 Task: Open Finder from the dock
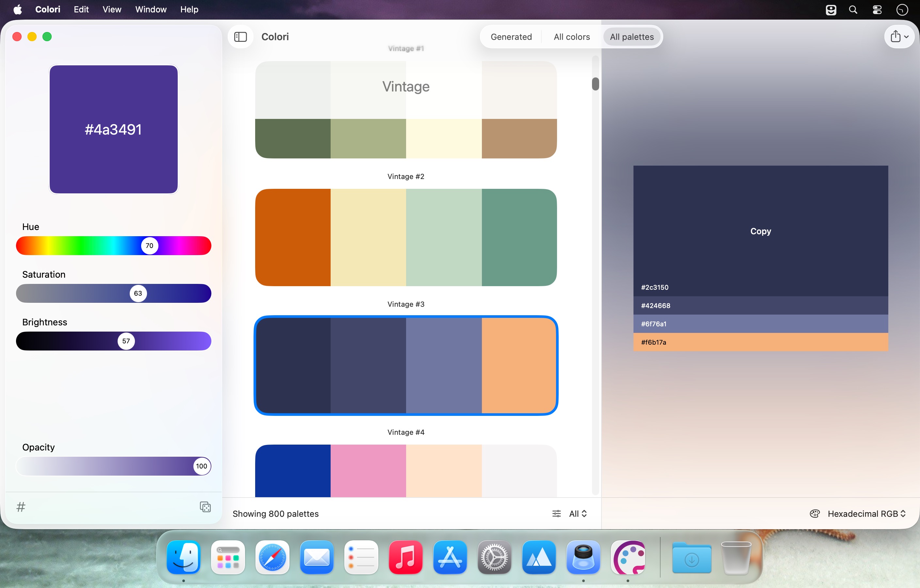(184, 557)
